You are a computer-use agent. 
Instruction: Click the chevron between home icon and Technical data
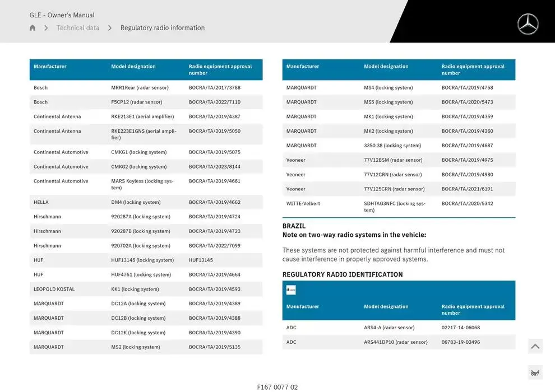[x=46, y=28]
